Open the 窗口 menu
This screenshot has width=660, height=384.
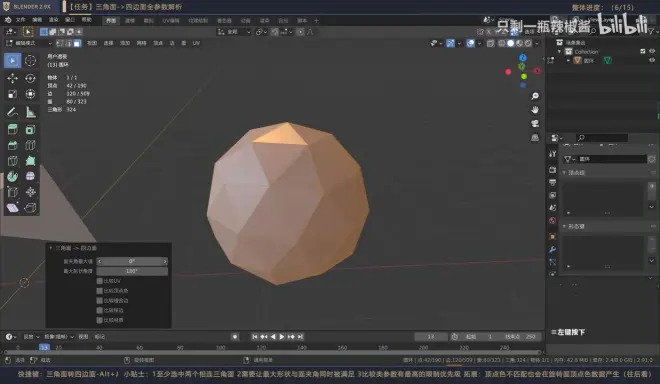coord(70,20)
